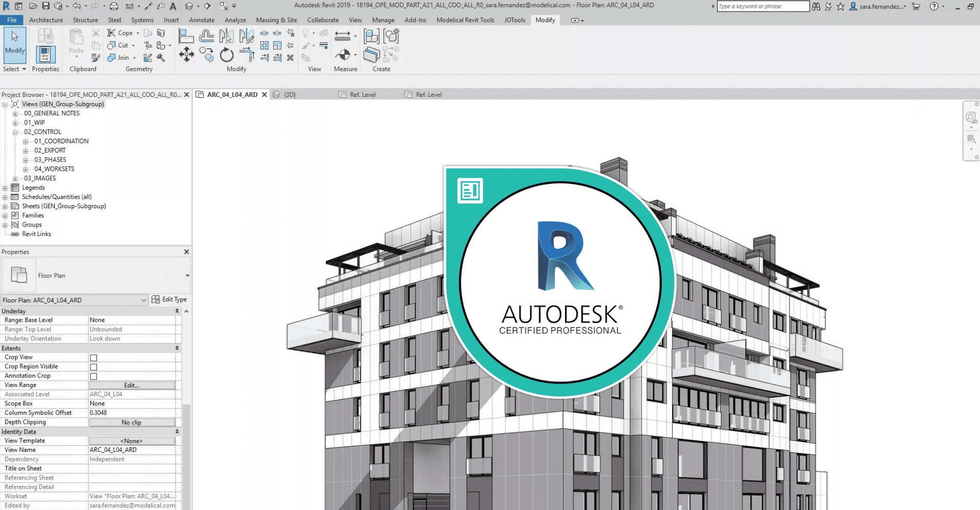Screen dimensions: 980x510
Task: Click the Undo arrow icon
Action: [x=76, y=6]
